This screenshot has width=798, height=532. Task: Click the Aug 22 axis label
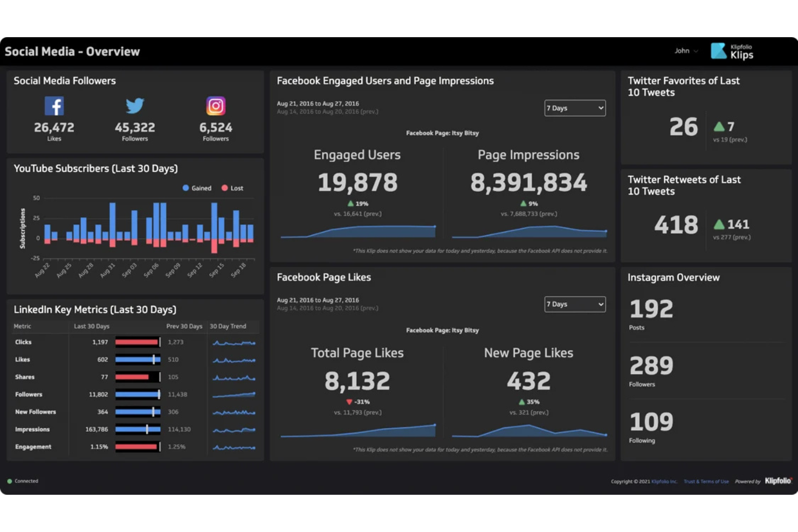42,270
